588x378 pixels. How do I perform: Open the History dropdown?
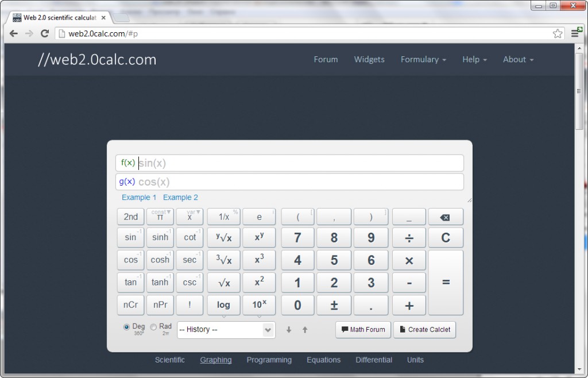pyautogui.click(x=226, y=330)
